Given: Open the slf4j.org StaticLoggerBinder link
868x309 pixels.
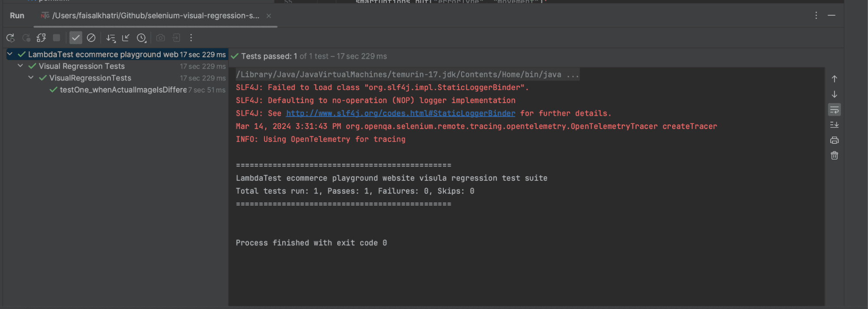Looking at the screenshot, I should coord(400,113).
